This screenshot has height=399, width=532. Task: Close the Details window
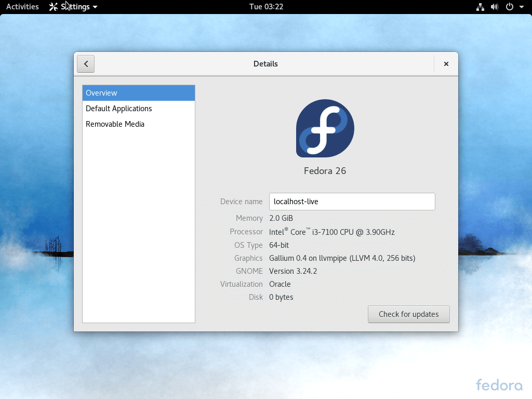pos(446,64)
